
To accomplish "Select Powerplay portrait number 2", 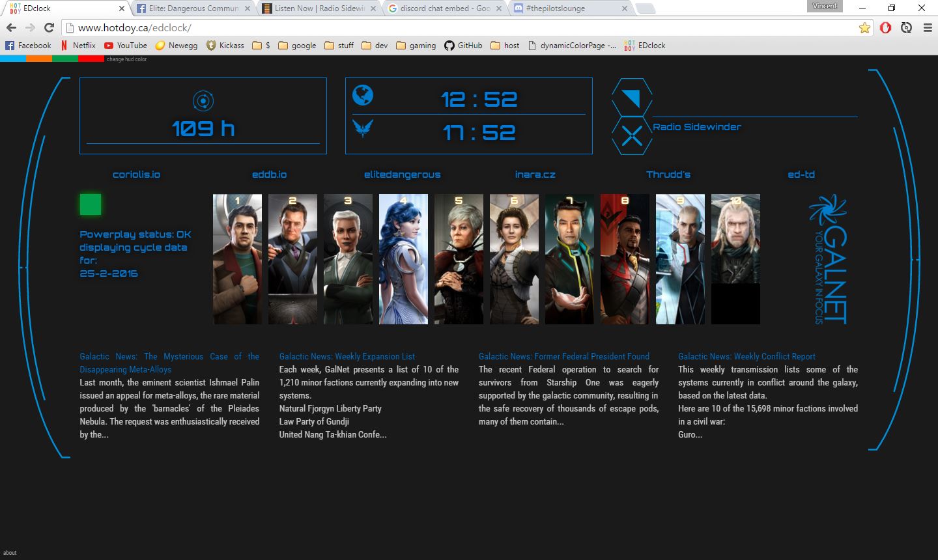I will coord(292,259).
